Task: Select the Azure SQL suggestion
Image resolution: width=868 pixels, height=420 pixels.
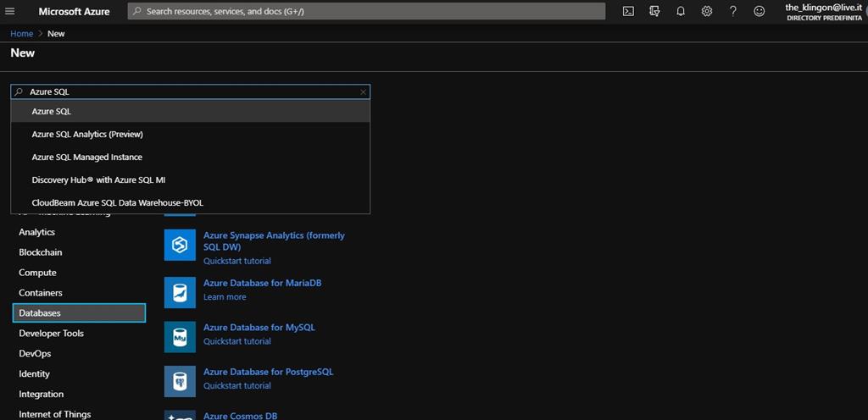Action: (191, 111)
